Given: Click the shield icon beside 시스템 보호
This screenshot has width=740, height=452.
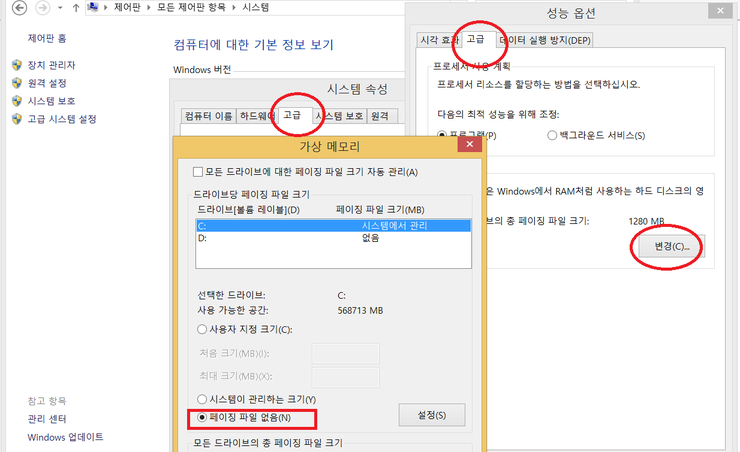Looking at the screenshot, I should click(17, 100).
